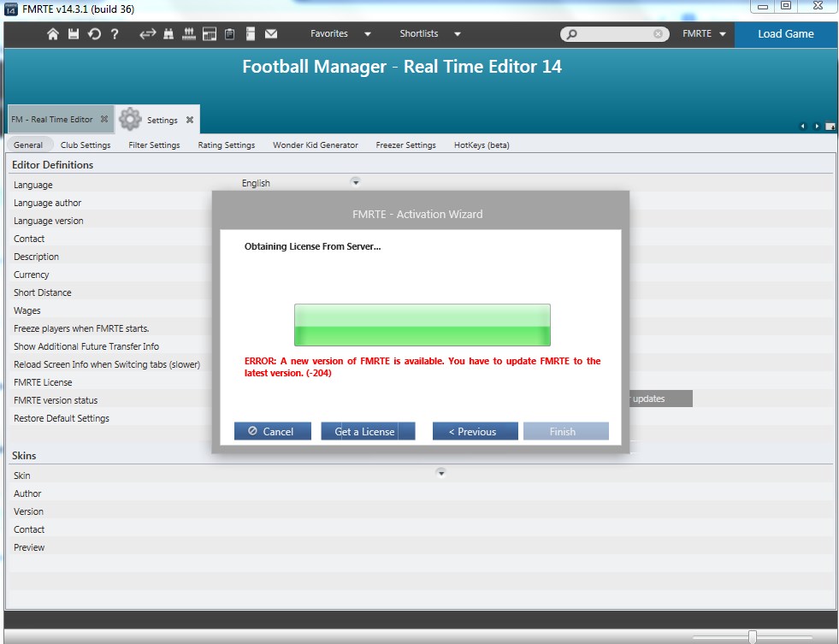Click the Load Game button
The height and width of the screenshot is (644, 839).
785,34
